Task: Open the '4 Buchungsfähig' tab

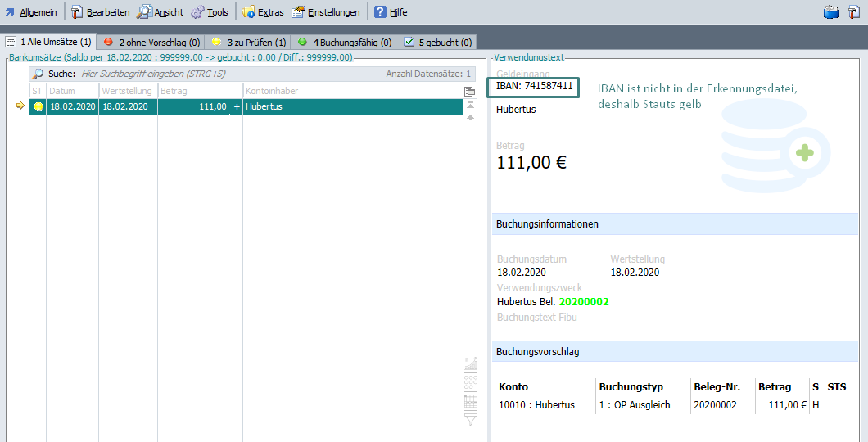Action: click(x=345, y=42)
